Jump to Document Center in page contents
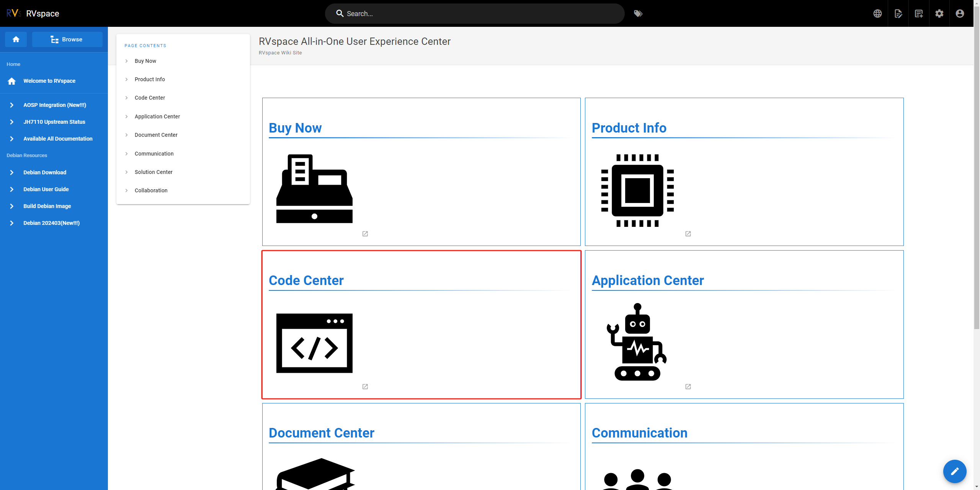 156,135
